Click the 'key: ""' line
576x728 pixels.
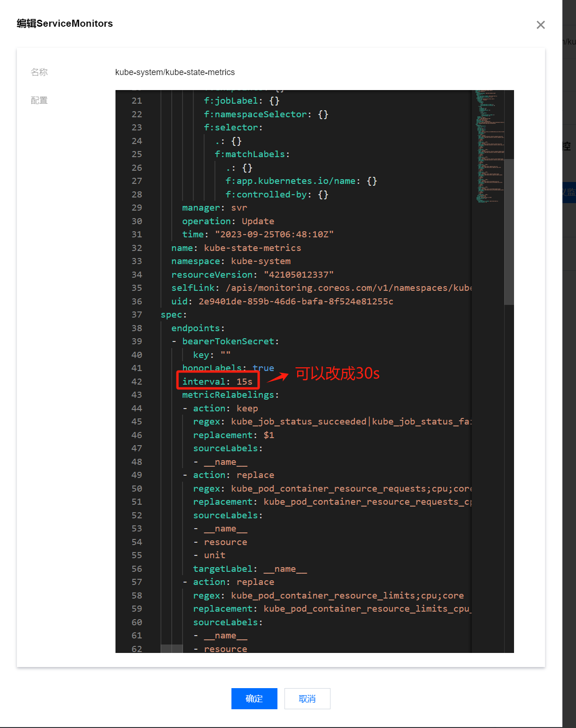click(212, 355)
